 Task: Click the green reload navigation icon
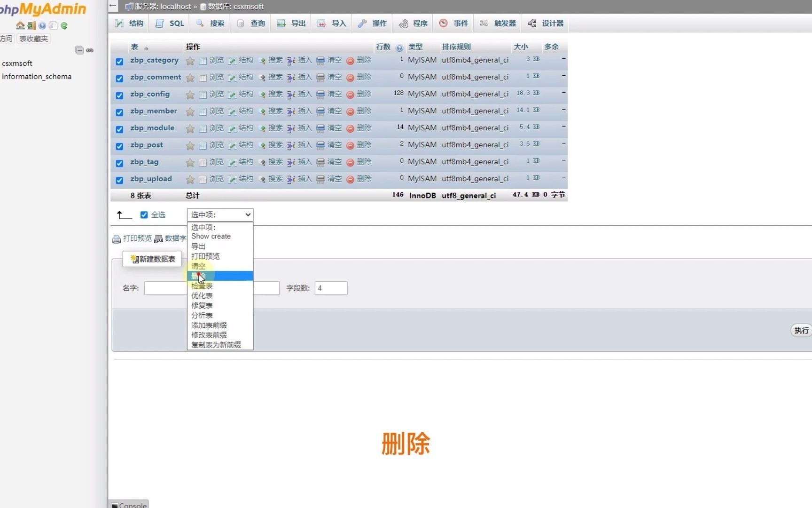coord(64,25)
